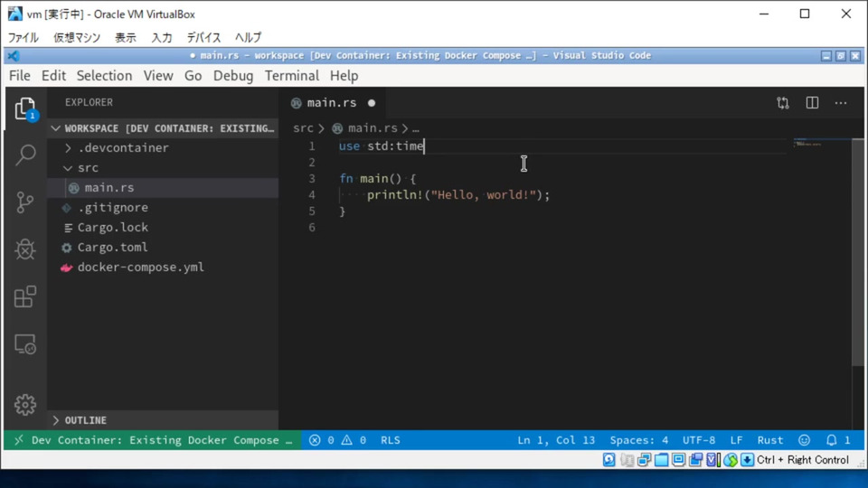
Task: Click the VirtualBox keyboard capture arrow icon
Action: [748, 460]
